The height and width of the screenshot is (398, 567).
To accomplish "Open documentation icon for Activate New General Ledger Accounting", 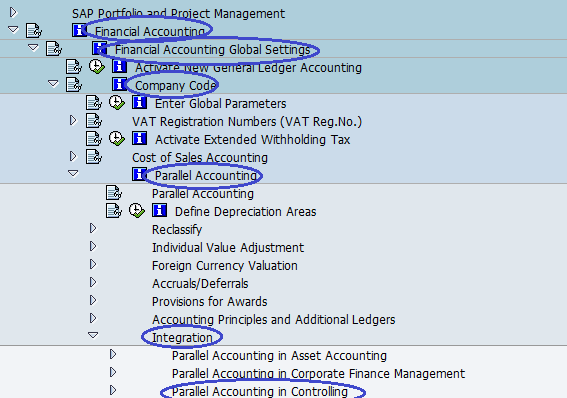I will pyautogui.click(x=74, y=67).
